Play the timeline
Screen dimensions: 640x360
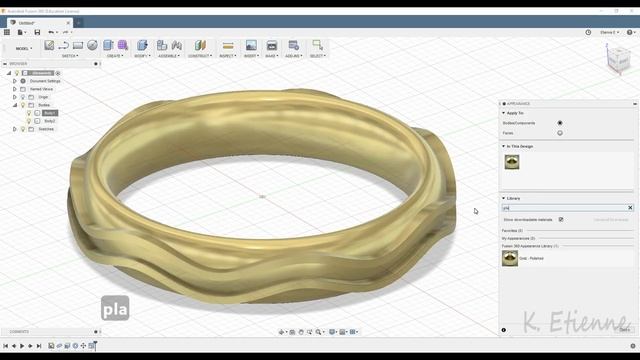(22, 346)
